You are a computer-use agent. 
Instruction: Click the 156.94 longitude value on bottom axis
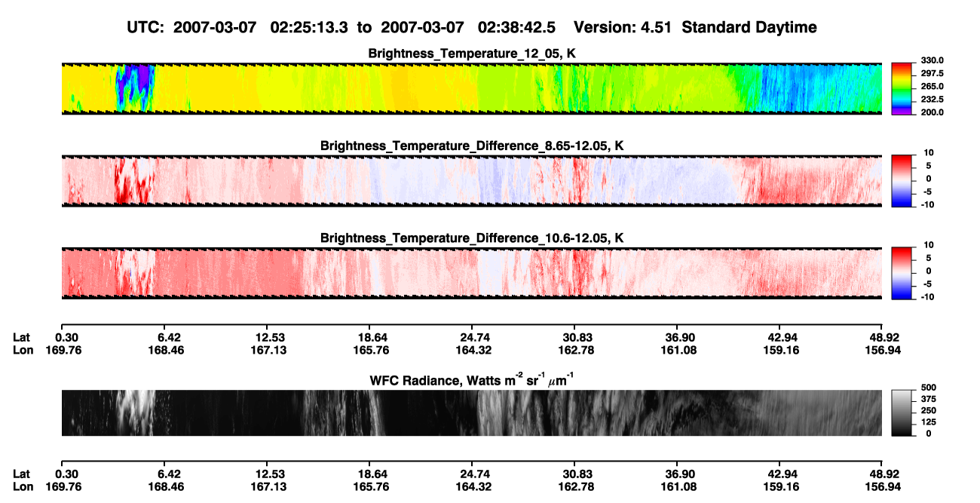pos(884,486)
